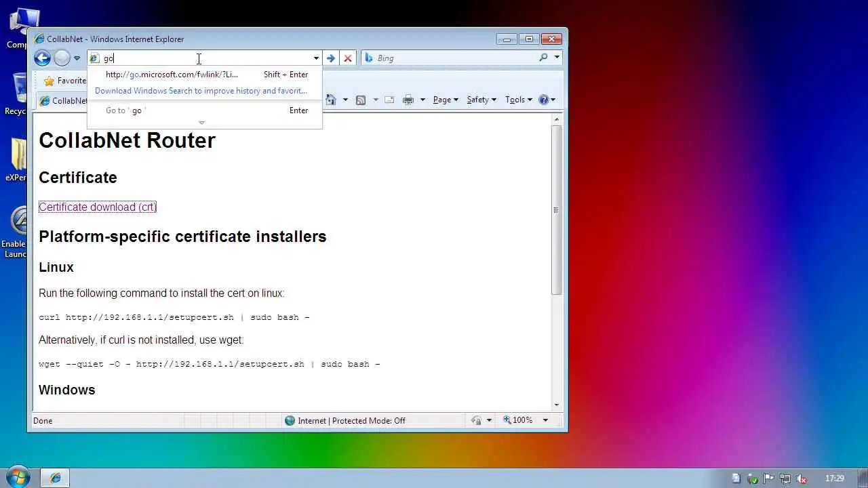Screen dimensions: 868x488
Task: Open the Safety menu
Action: pos(481,100)
